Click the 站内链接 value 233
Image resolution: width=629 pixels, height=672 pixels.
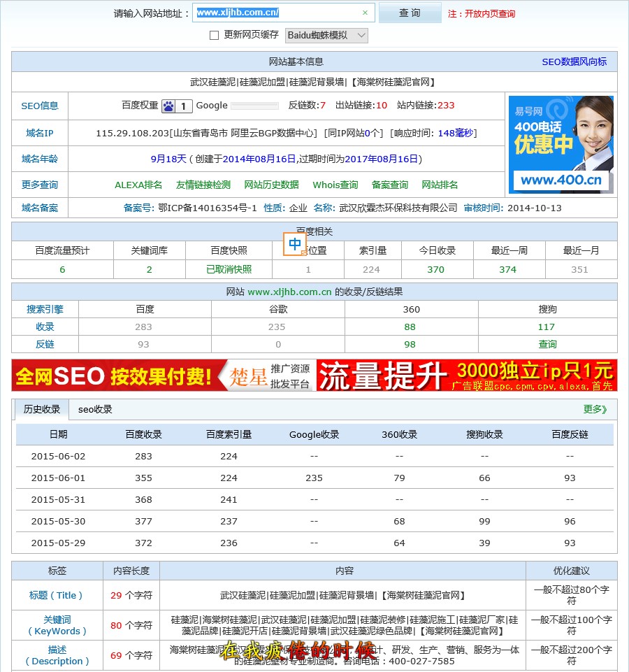(446, 106)
